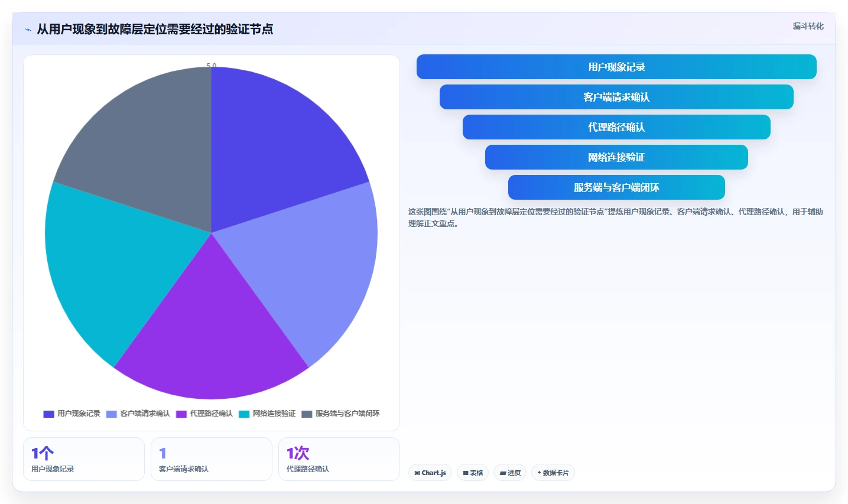Select the 网络连接验证 funnel stage bar
The image size is (848, 504).
tap(616, 157)
